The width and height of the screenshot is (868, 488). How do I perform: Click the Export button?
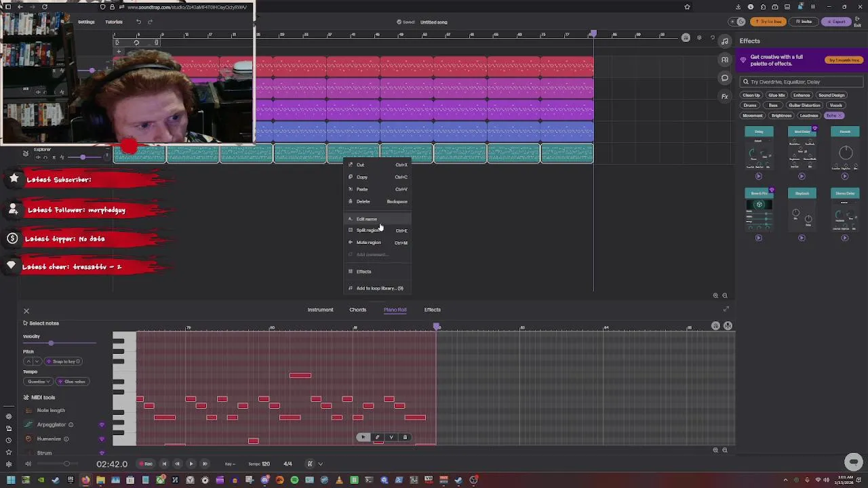[837, 22]
